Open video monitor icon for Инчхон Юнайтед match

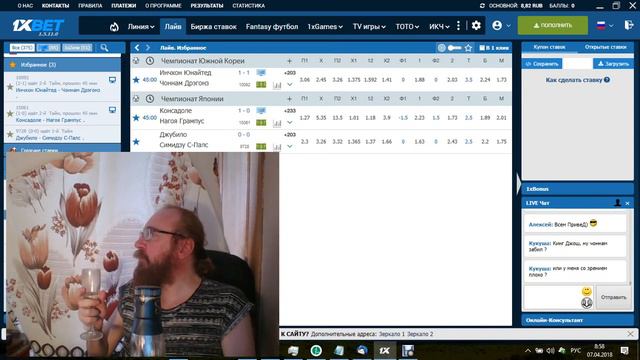click(261, 73)
